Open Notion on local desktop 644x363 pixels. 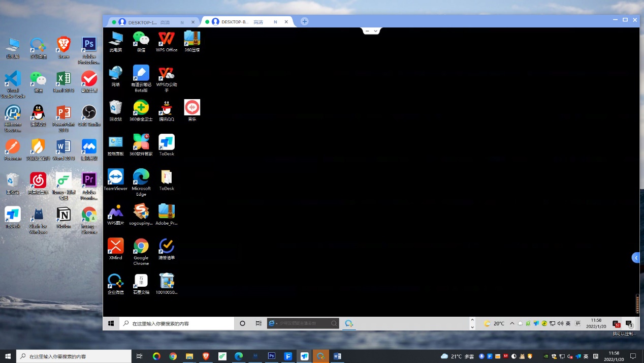click(63, 218)
